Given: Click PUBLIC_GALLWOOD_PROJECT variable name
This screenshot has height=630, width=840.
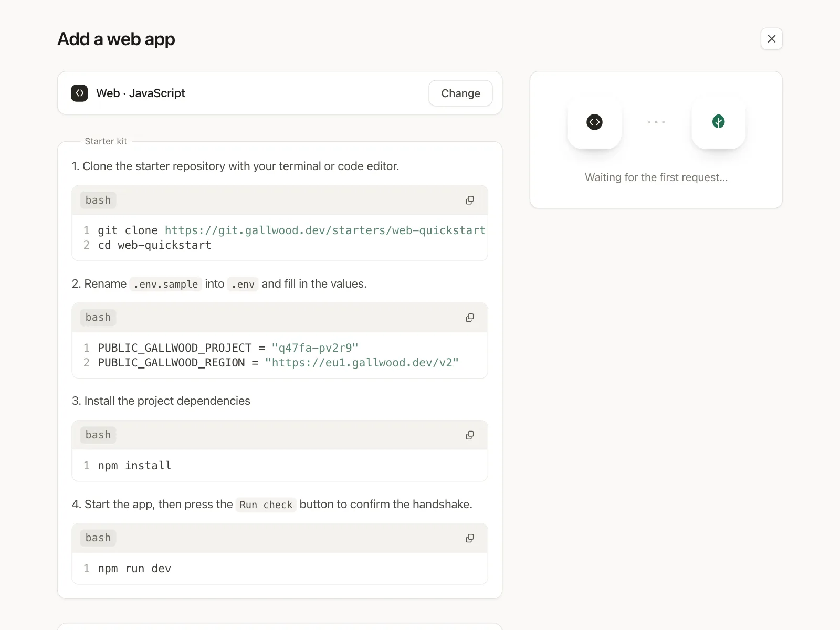Looking at the screenshot, I should pyautogui.click(x=175, y=348).
